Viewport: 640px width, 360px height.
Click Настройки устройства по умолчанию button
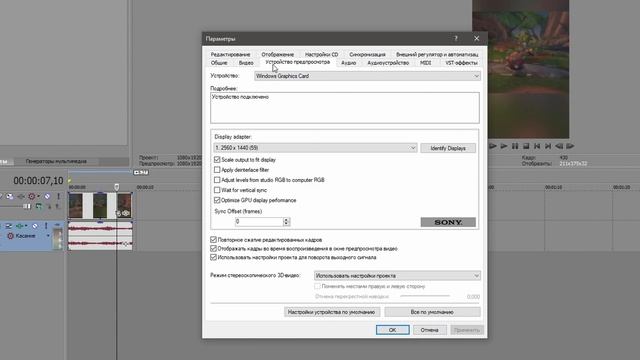(331, 312)
